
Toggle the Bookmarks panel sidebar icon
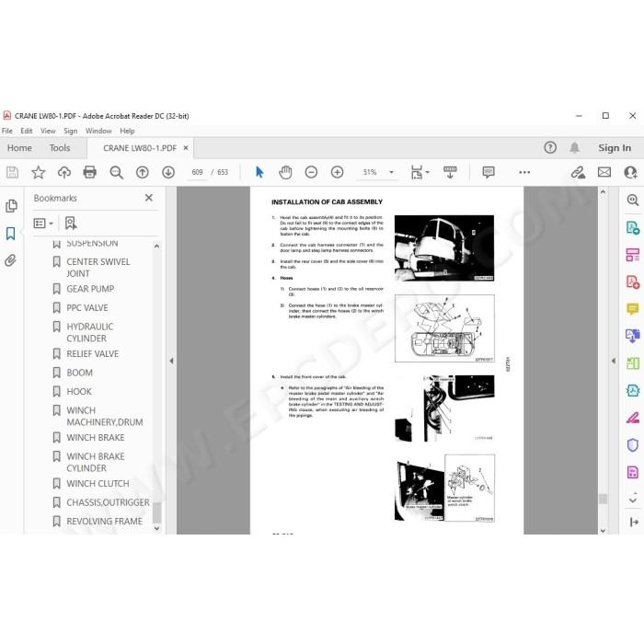click(11, 234)
